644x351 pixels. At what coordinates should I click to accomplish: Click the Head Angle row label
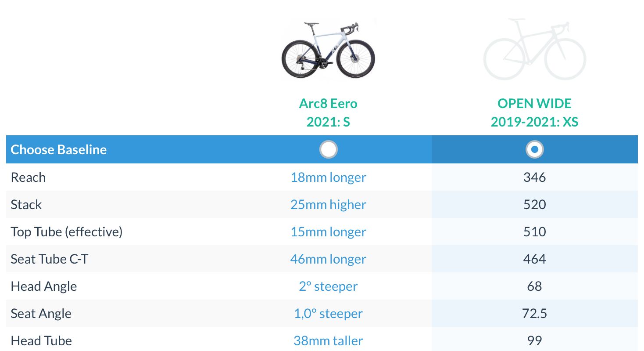click(x=44, y=286)
